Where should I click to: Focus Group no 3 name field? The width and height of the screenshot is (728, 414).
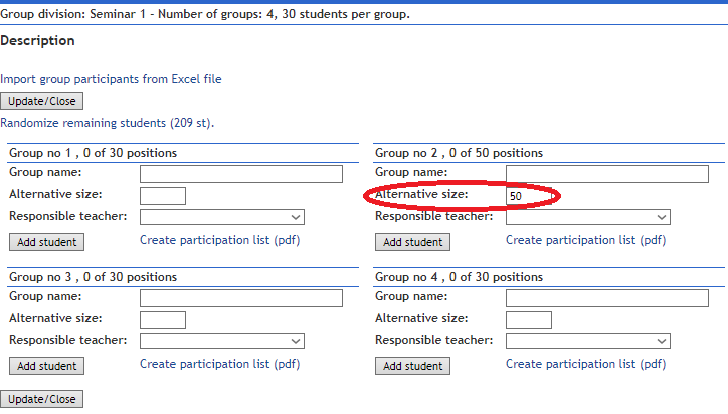coord(241,298)
